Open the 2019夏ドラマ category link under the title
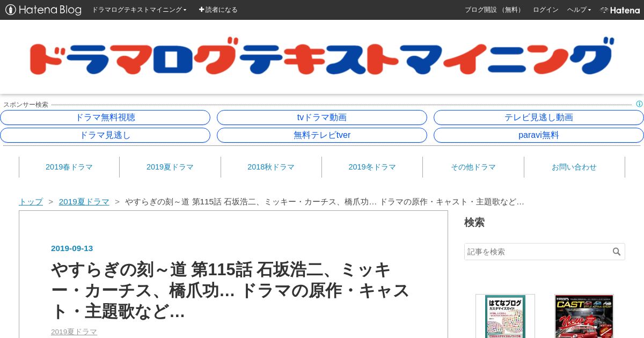644x338 pixels. [x=74, y=332]
